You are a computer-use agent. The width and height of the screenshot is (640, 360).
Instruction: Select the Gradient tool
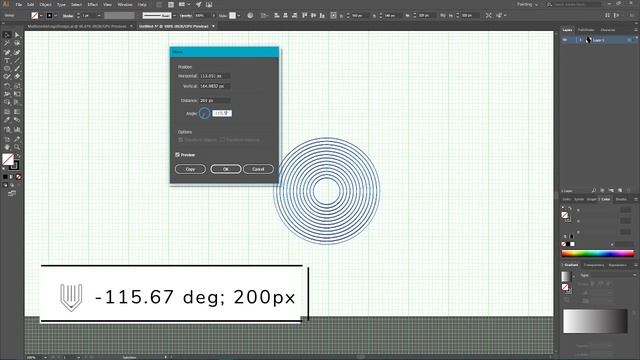(17, 111)
